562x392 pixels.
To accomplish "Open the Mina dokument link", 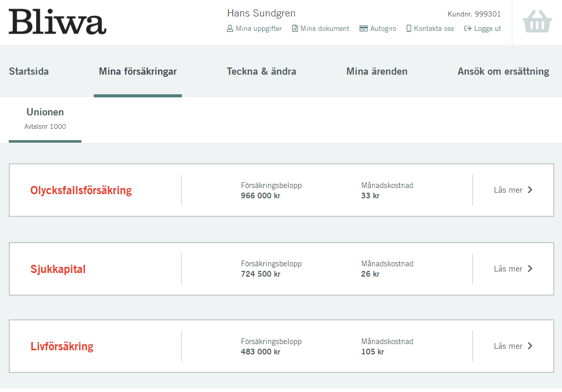I will (x=325, y=29).
